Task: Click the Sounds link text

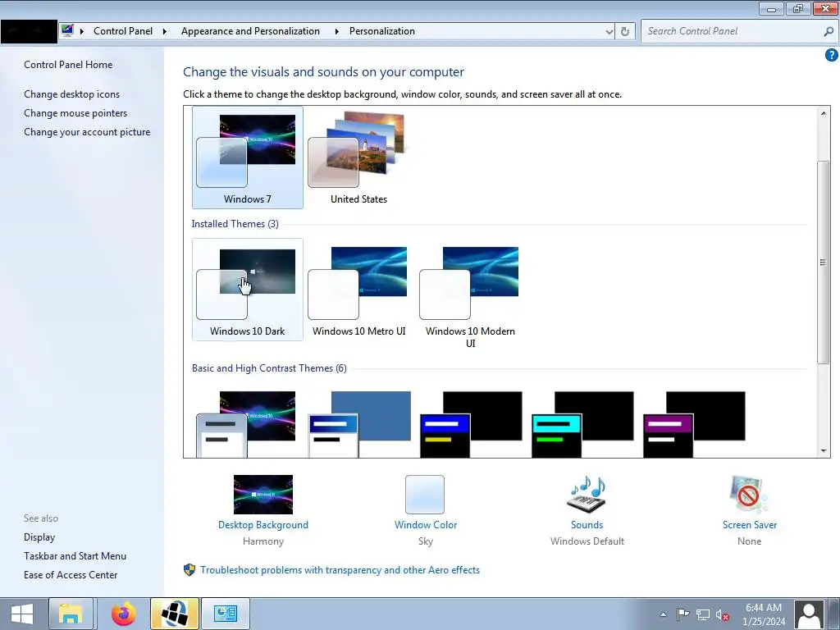Action: pos(587,525)
